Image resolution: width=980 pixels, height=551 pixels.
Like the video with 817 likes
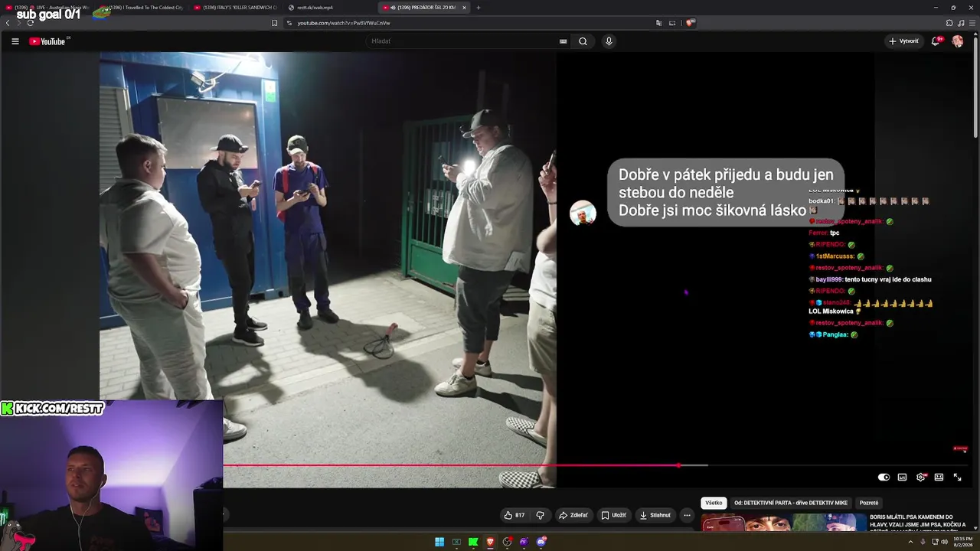(514, 515)
